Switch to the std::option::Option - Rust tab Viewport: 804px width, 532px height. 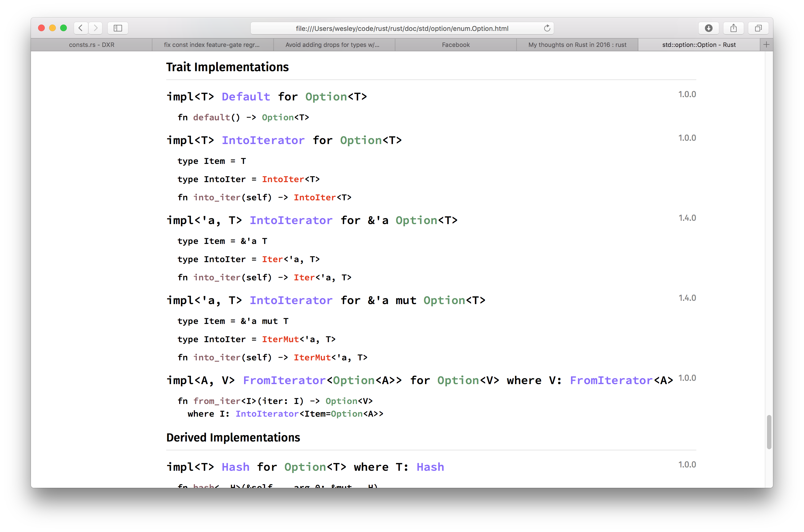699,44
